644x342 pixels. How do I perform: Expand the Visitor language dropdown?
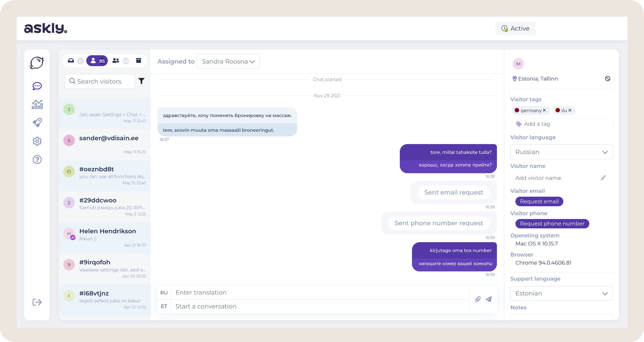tap(561, 152)
